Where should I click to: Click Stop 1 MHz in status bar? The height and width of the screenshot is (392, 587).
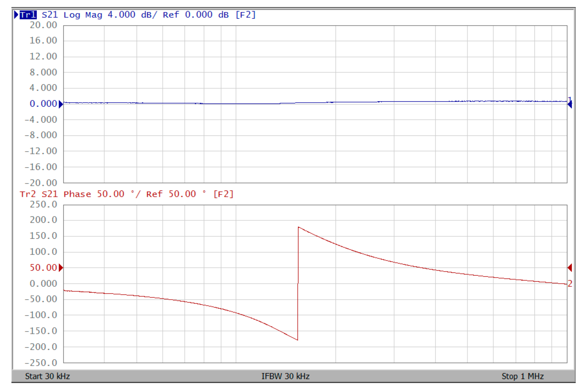coord(522,376)
